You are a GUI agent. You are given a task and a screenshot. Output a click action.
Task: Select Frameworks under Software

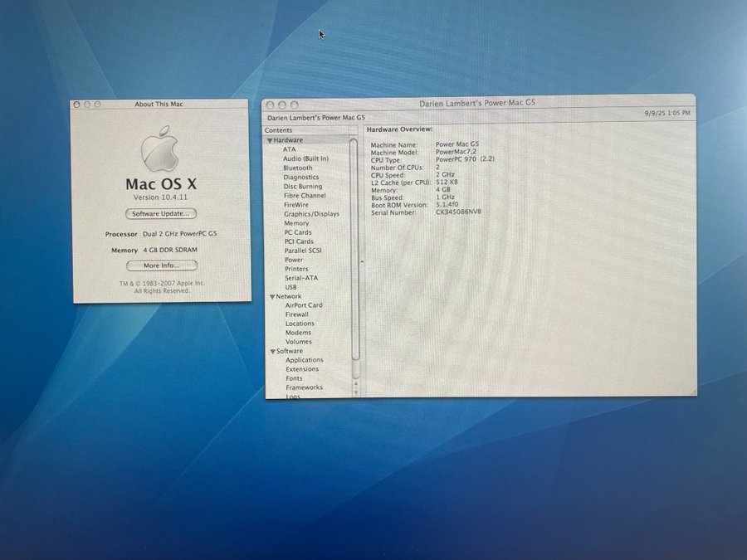coord(305,387)
